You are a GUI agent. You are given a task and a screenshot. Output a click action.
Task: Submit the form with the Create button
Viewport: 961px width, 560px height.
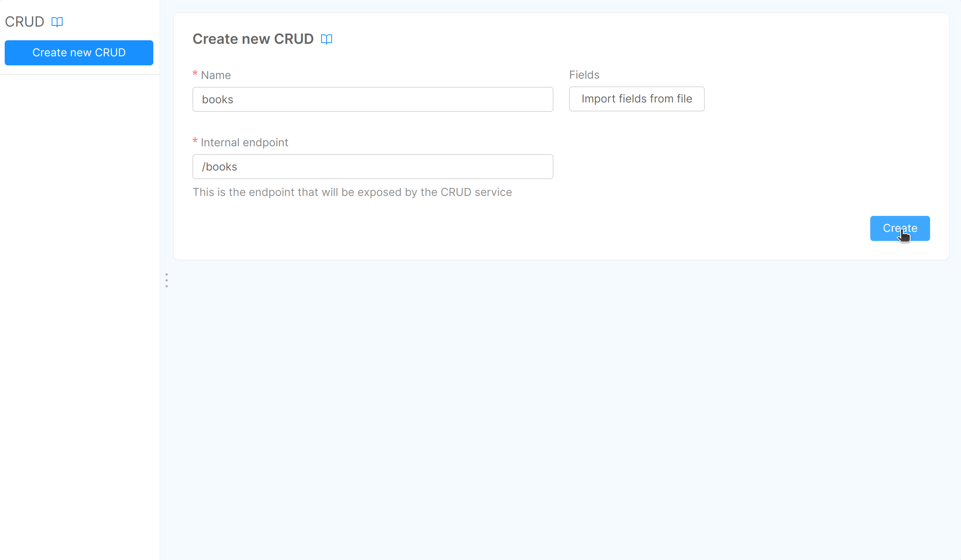pos(900,228)
